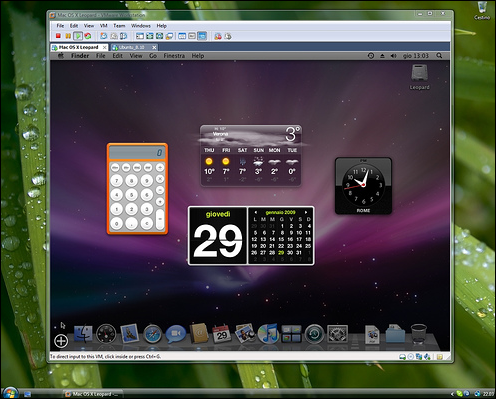
Task: Click the calculator C clear key
Action: [147, 223]
